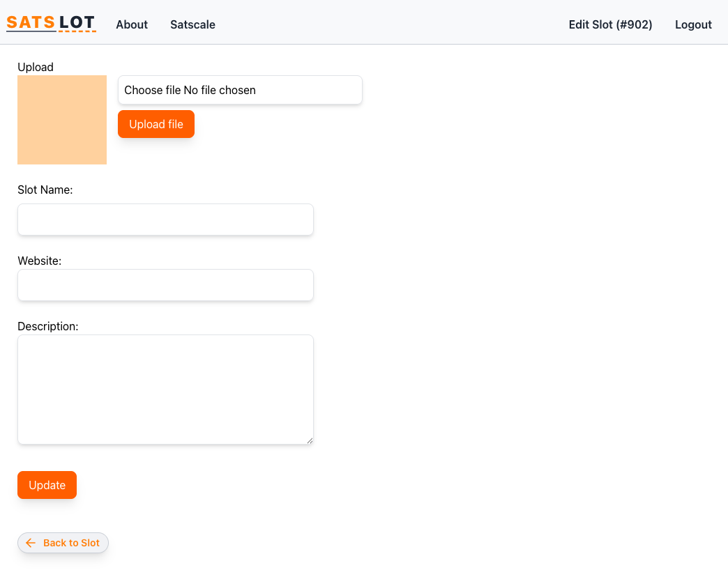Open the About page
This screenshot has width=728, height=570.
coord(132,24)
